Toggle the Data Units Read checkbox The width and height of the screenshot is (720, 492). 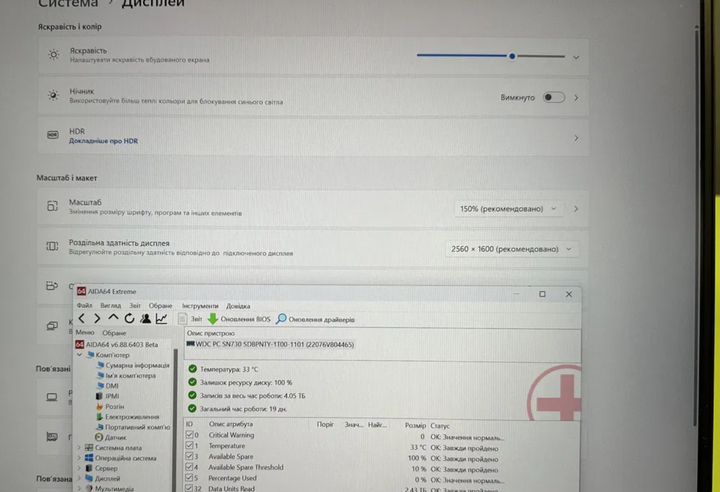189,488
